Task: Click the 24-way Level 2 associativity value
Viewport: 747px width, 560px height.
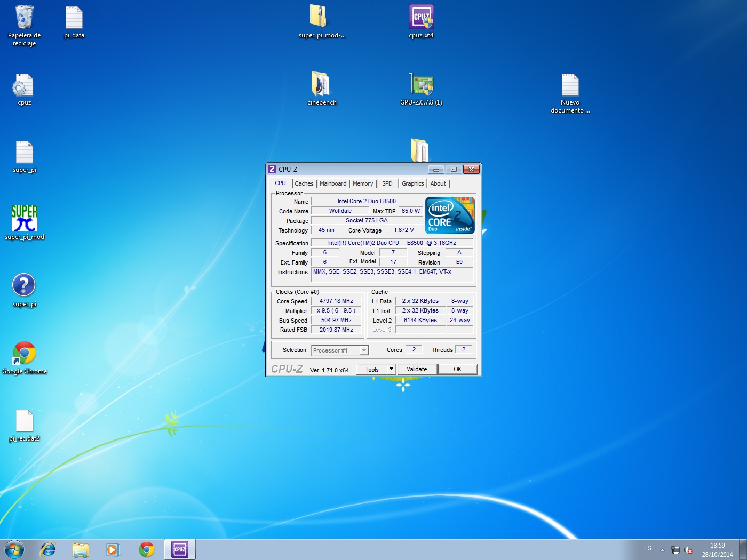Action: pos(460,321)
